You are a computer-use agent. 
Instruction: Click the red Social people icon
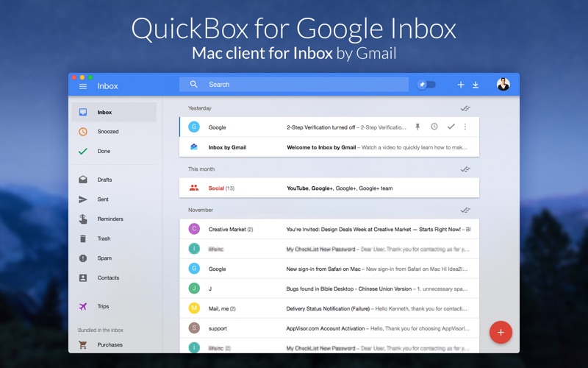[194, 188]
